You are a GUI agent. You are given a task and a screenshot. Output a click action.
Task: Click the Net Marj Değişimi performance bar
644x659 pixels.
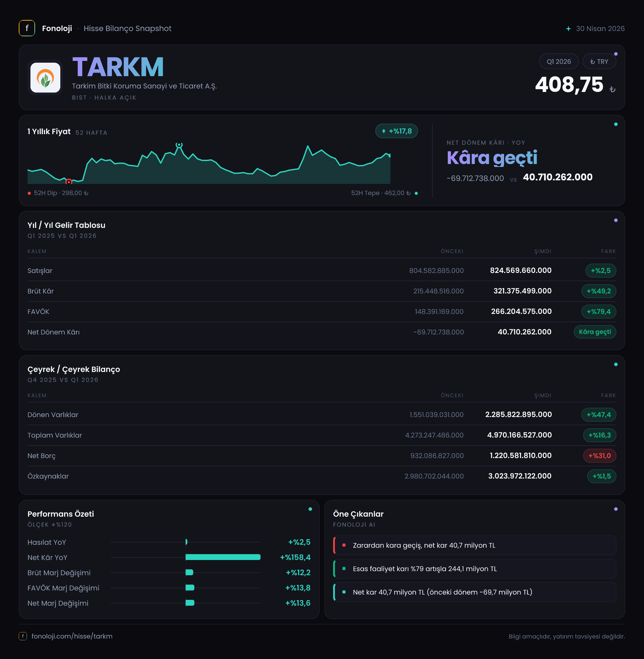pos(190,603)
